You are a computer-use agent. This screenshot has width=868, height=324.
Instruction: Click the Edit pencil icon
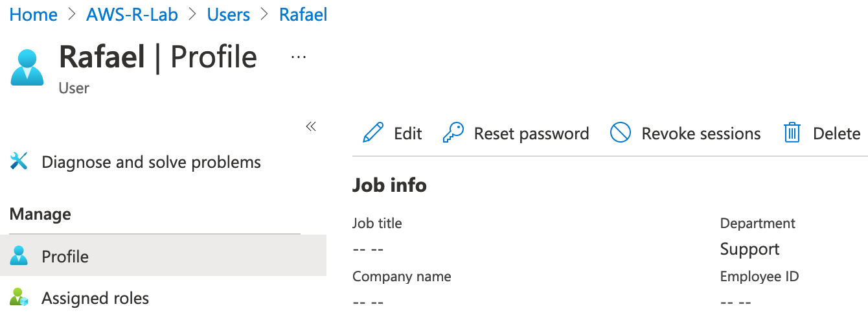373,133
